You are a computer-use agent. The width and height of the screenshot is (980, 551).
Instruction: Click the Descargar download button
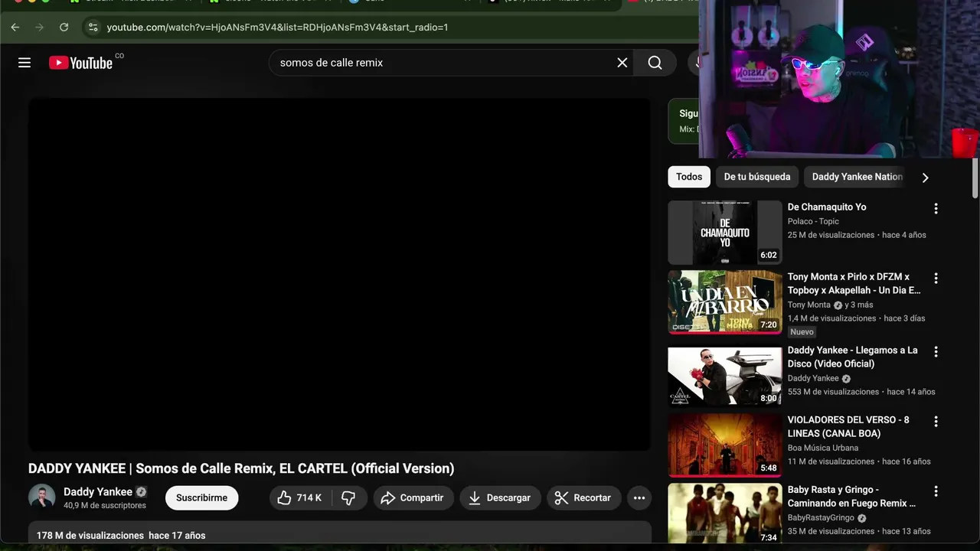click(x=501, y=498)
